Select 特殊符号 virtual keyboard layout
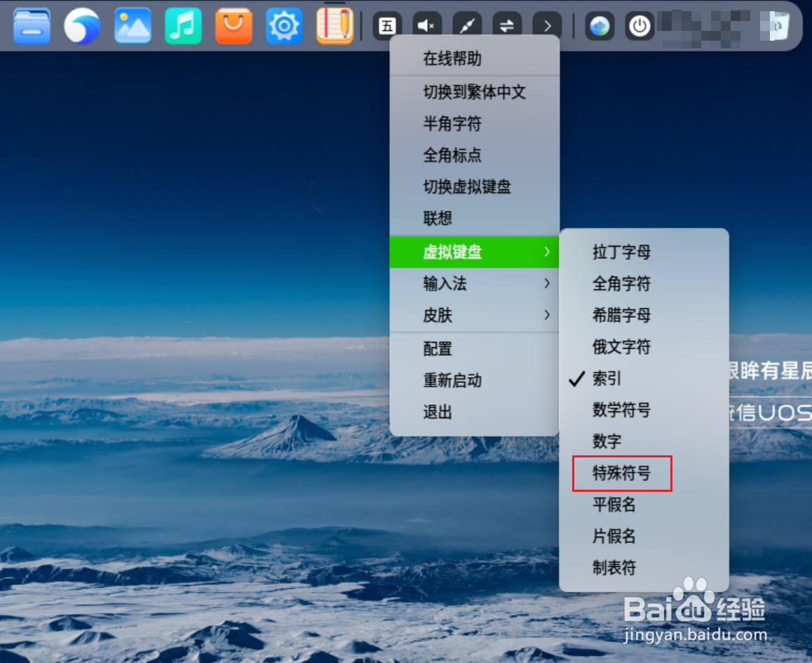Screen dimensions: 812x663 (621, 474)
